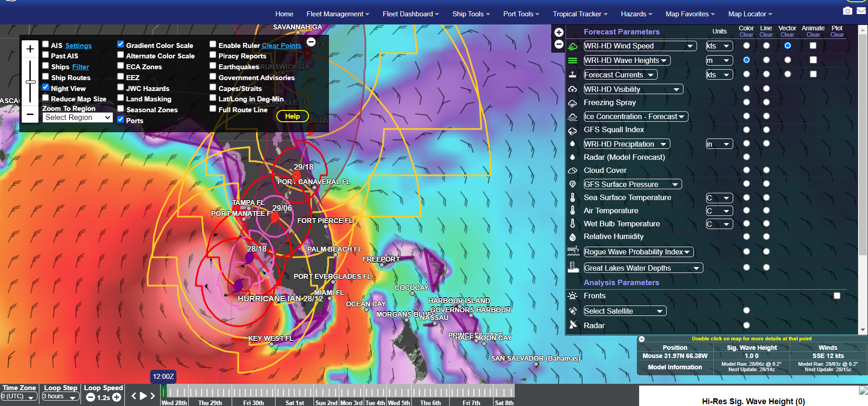This screenshot has height=406, width=868.
Task: Decrease loop speed with minus icon
Action: click(90, 397)
